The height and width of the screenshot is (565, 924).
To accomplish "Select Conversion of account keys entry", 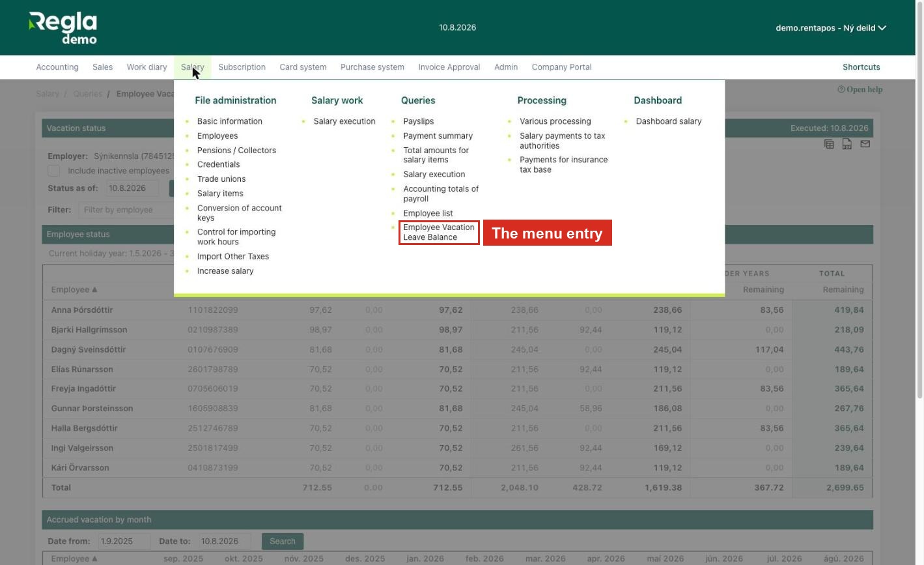I will (x=239, y=213).
